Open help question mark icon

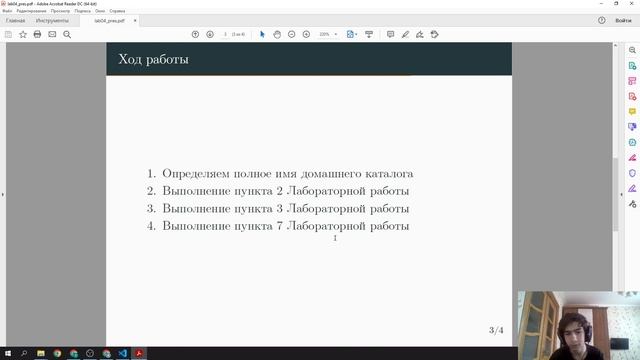(x=602, y=20)
